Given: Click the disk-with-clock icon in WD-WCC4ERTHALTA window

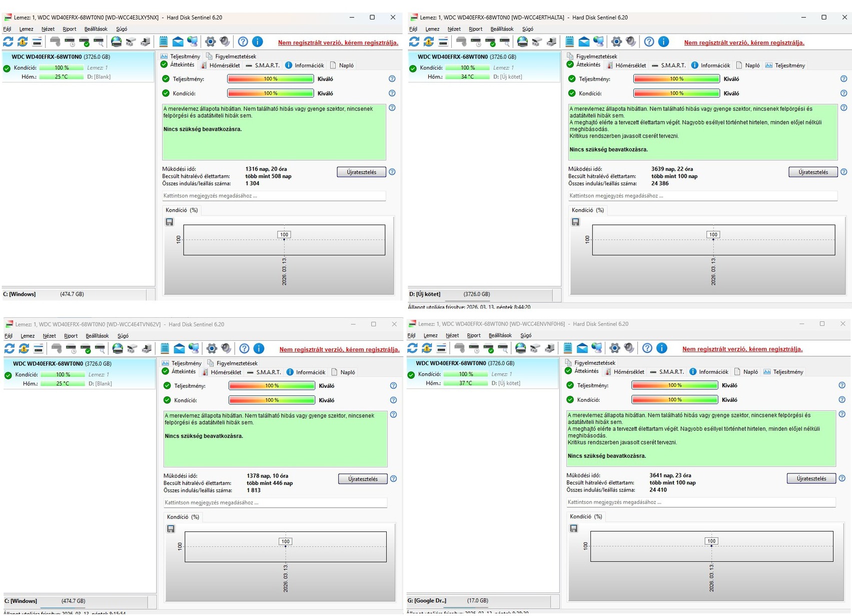Looking at the screenshot, I should click(476, 42).
